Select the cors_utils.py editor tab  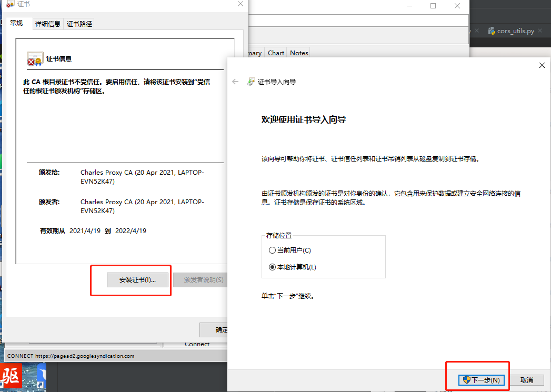click(x=515, y=31)
